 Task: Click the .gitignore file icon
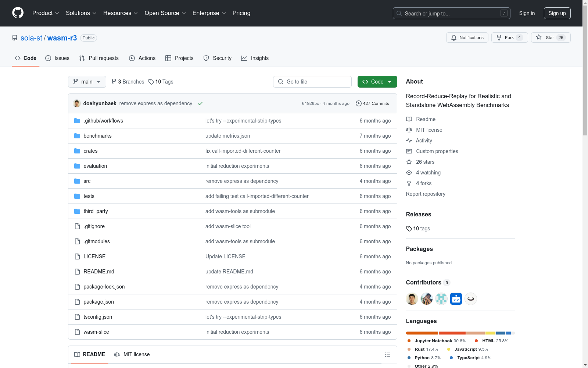click(x=77, y=226)
